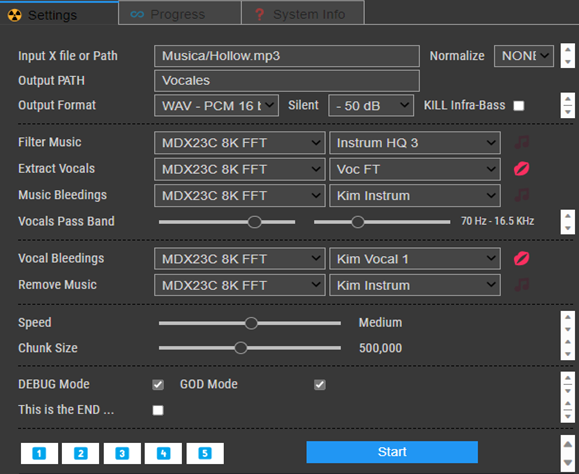This screenshot has height=474, width=579.
Task: Click the up arrow beside Normalize
Action: pos(568,50)
